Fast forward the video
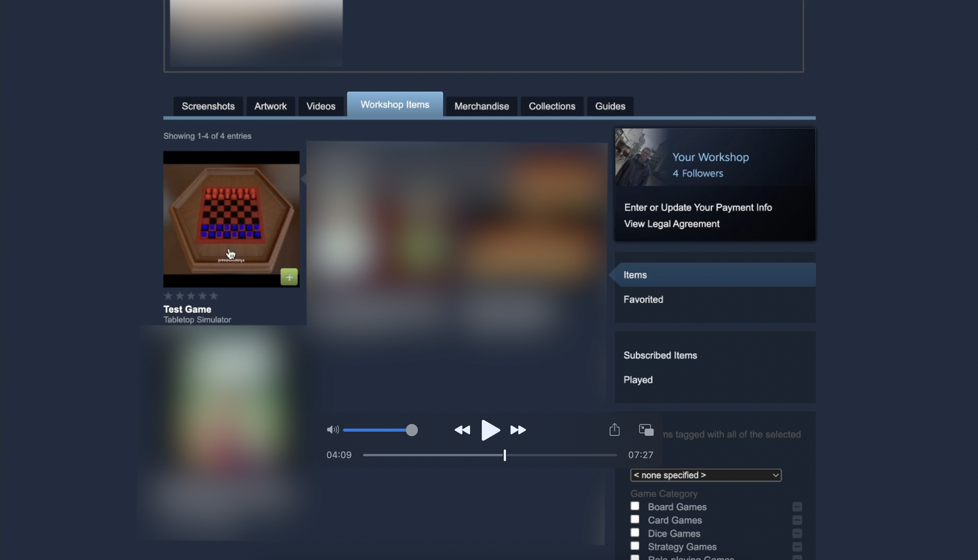 coord(518,430)
